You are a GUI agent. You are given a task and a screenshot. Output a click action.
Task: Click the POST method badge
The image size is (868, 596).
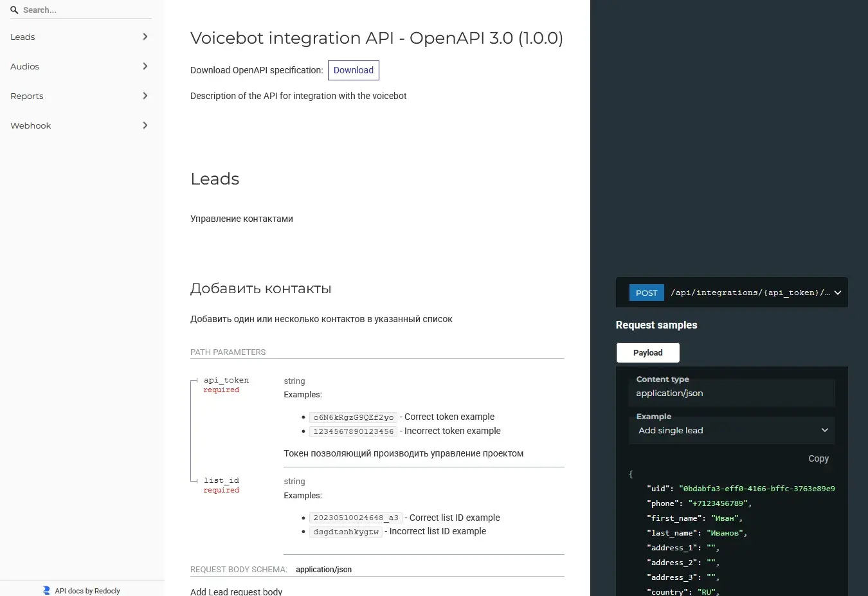coord(646,293)
